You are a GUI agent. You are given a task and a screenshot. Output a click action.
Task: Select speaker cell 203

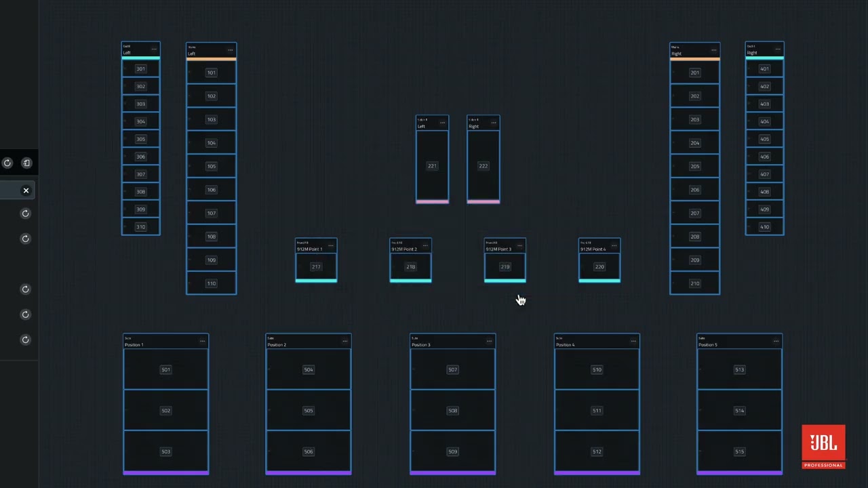point(694,119)
